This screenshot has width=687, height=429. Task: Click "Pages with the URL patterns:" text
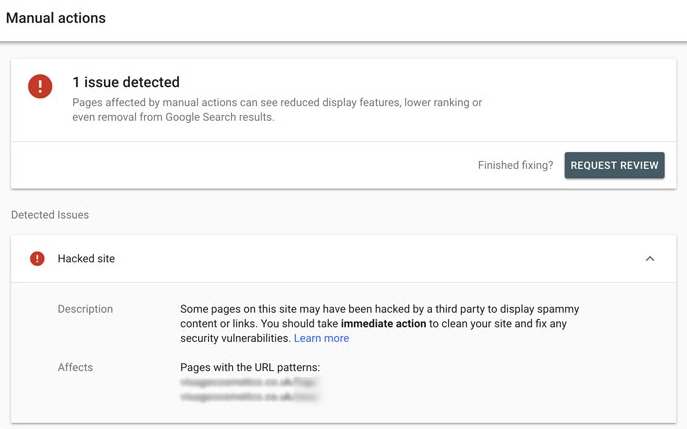tap(250, 367)
